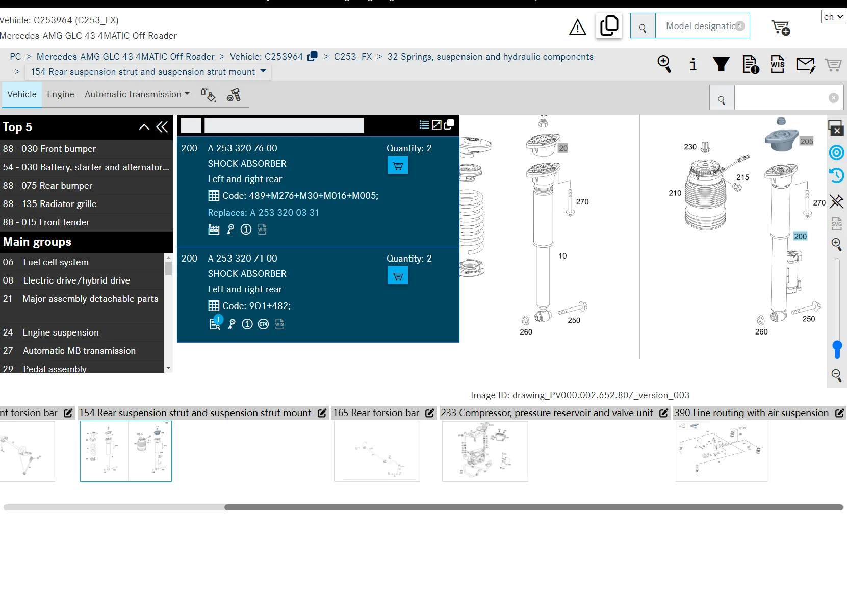Open the WIS document toolbar icon
This screenshot has width=847, height=616.
(778, 64)
